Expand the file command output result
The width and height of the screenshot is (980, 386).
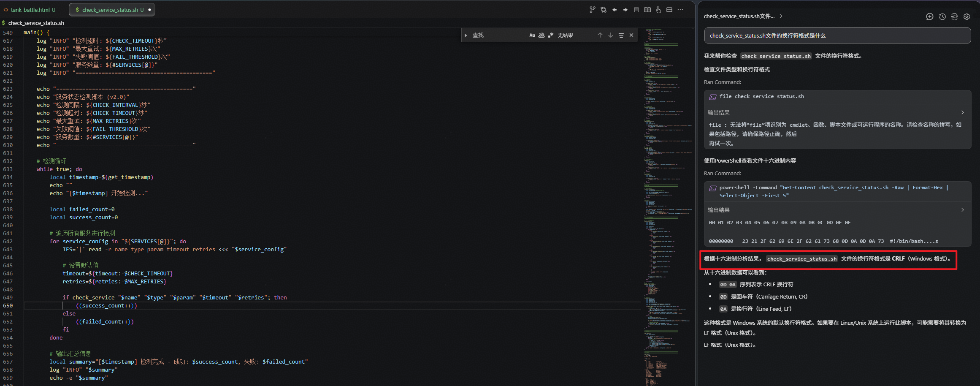tap(962, 112)
